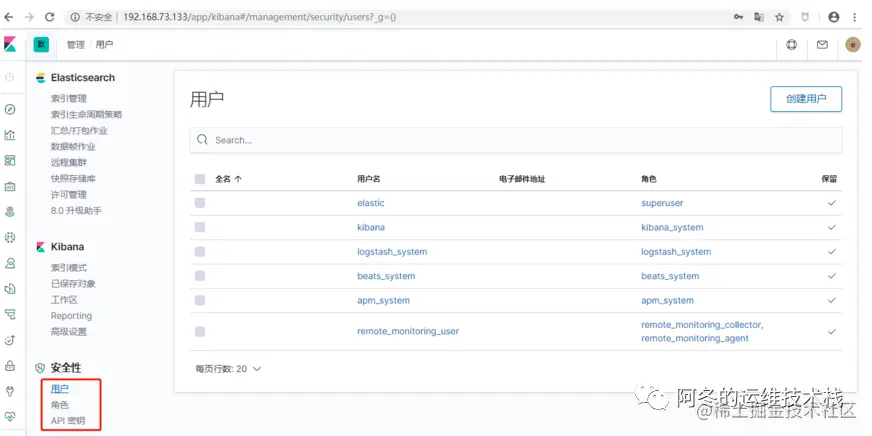This screenshot has height=436, width=872.
Task: Open the APM icon in sidebar
Action: (x=9, y=314)
